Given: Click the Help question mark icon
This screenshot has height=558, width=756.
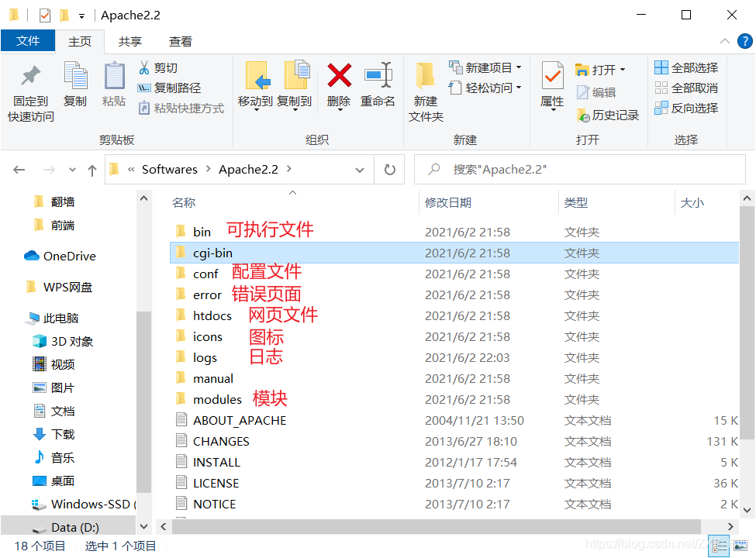Looking at the screenshot, I should (744, 41).
